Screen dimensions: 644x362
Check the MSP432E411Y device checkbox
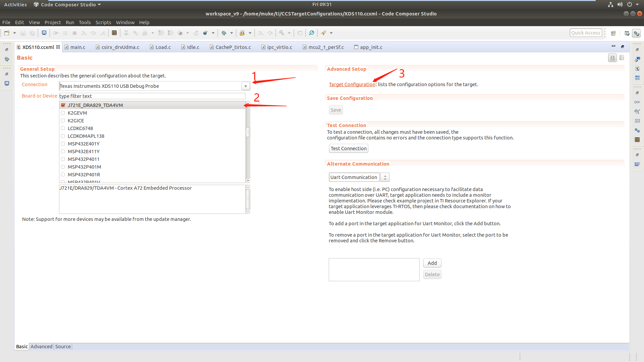tap(63, 152)
